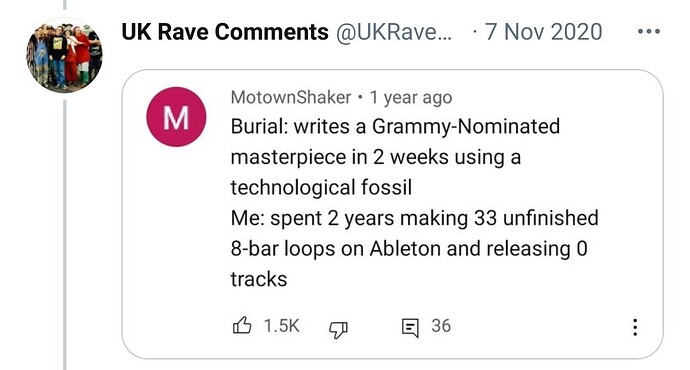Open the 7 Nov 2020 tweet timestamp

pyautogui.click(x=543, y=32)
